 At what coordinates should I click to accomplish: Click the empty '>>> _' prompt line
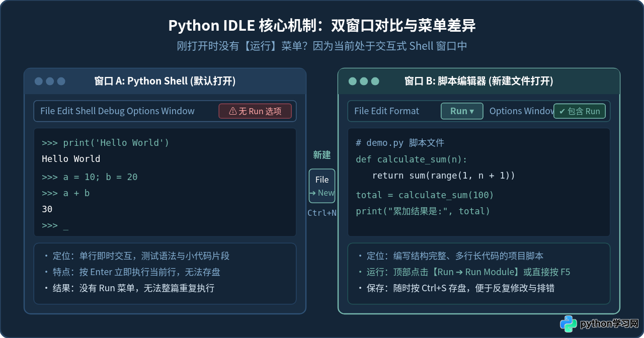pos(55,225)
